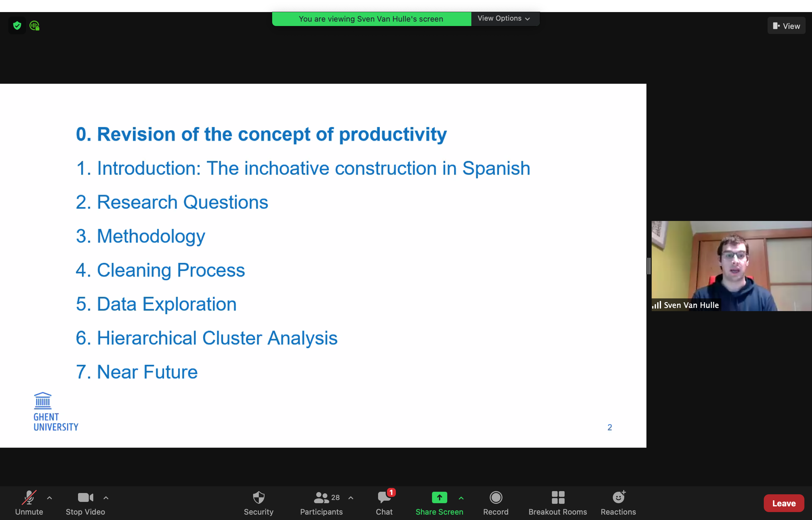Open the Reactions menu
812x520 pixels.
(619, 503)
